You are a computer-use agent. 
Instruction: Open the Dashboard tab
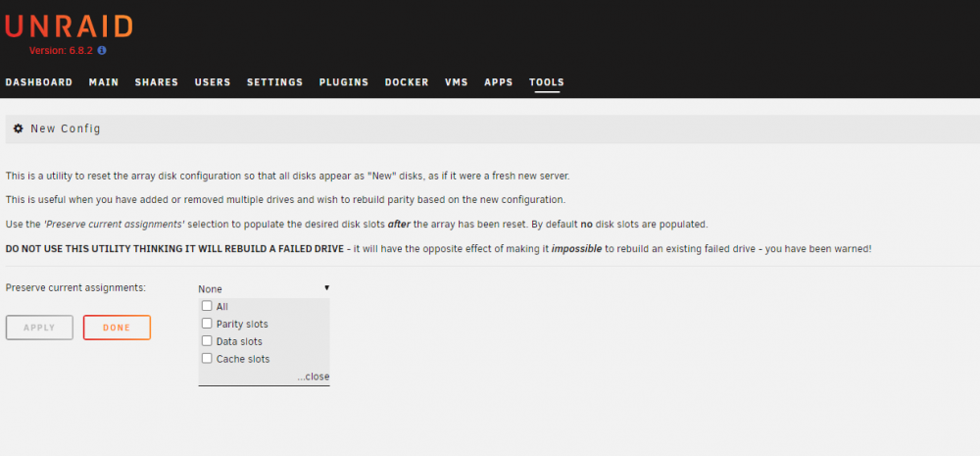(39, 82)
